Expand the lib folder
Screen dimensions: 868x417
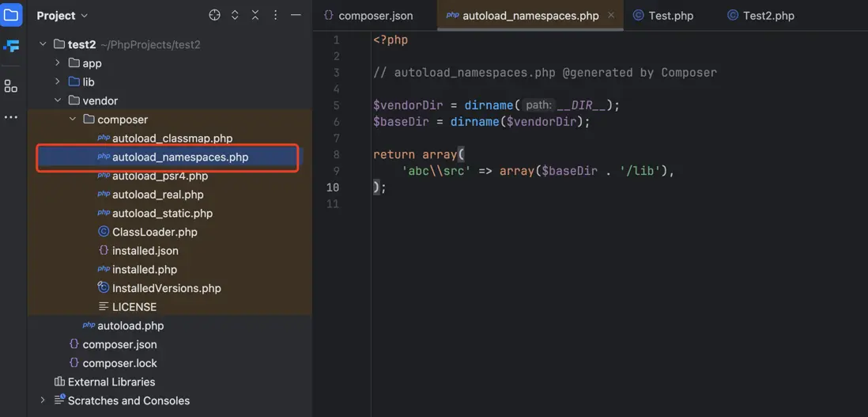tap(58, 82)
